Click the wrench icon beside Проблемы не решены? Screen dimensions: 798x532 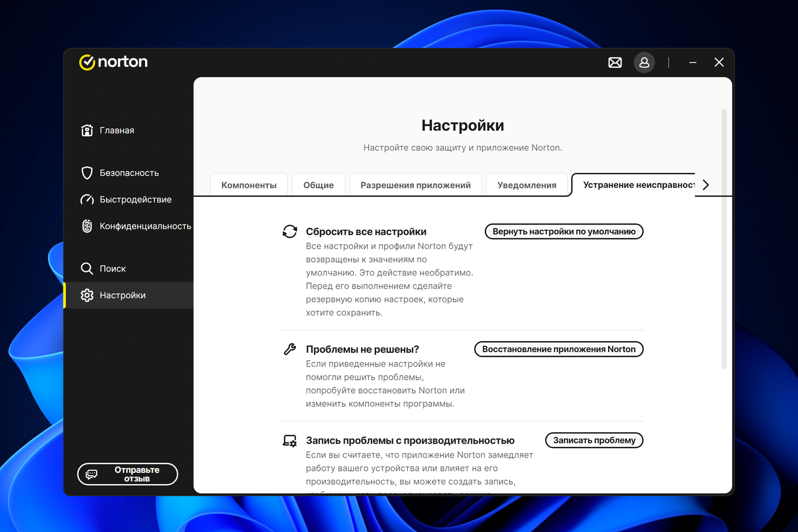point(290,349)
